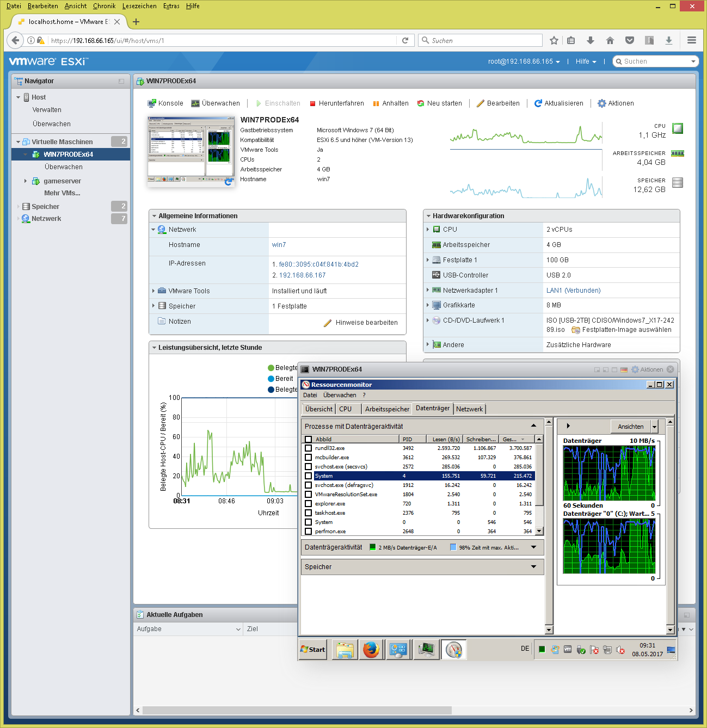This screenshot has width=707, height=728.
Task: Click the horizontal scrollbar at page bottom
Action: point(297,710)
